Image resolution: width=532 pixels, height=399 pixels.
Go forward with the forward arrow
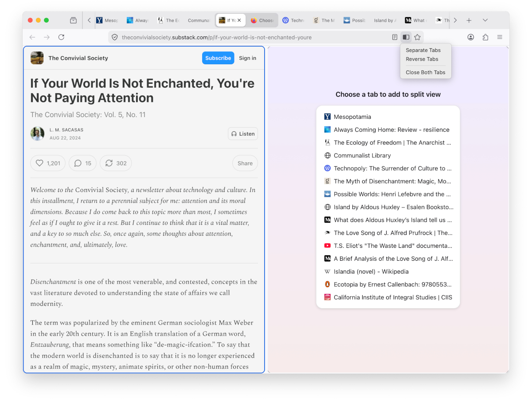point(47,37)
